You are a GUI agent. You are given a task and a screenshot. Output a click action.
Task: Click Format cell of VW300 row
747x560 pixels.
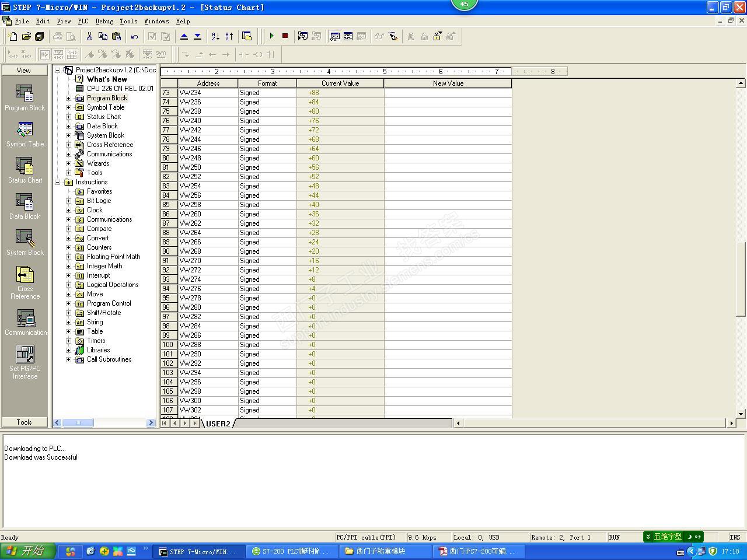[x=267, y=401]
